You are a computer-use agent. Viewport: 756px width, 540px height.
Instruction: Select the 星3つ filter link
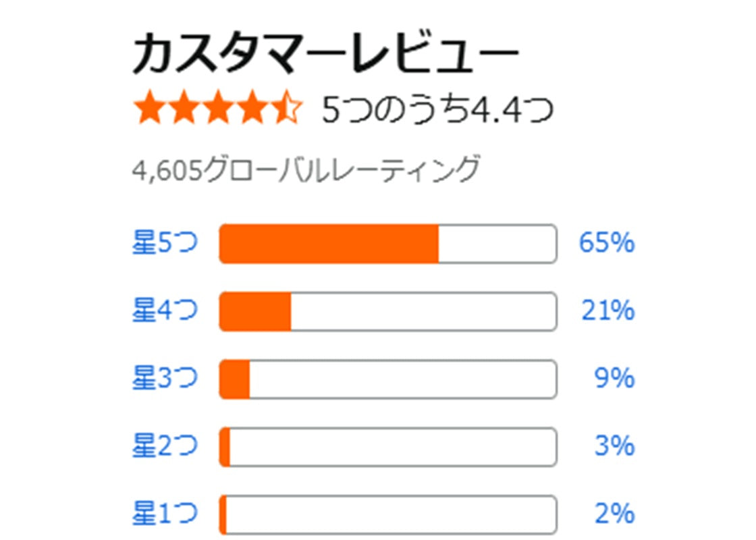165,379
